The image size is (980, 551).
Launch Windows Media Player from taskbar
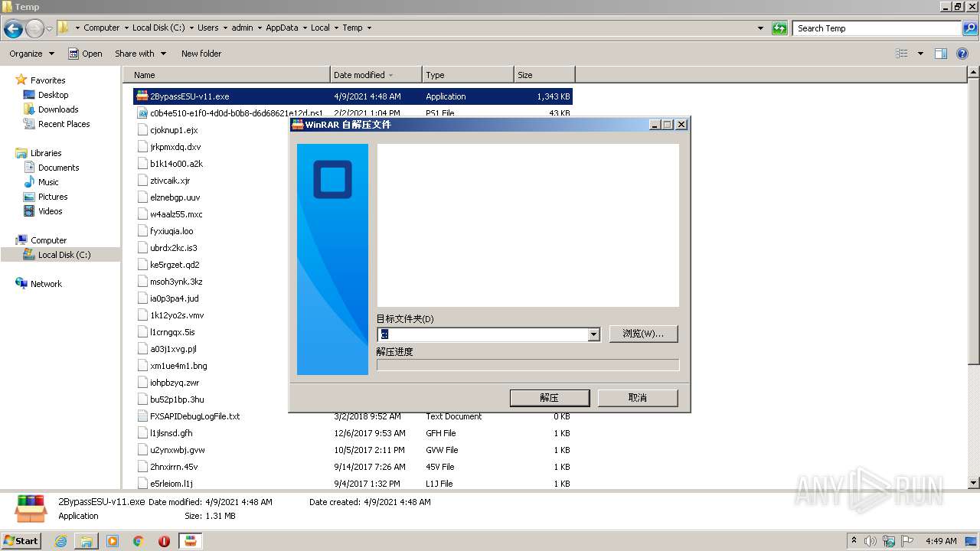(113, 541)
